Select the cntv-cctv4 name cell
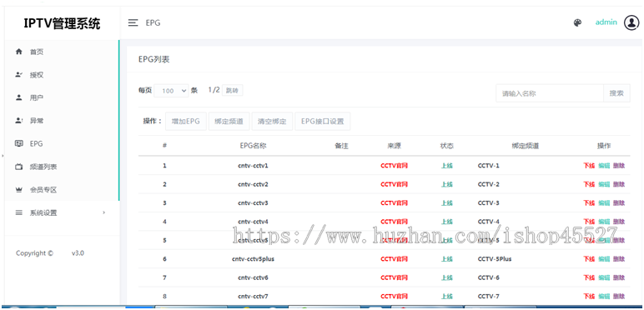Screen dimensions: 644x310 [253, 222]
